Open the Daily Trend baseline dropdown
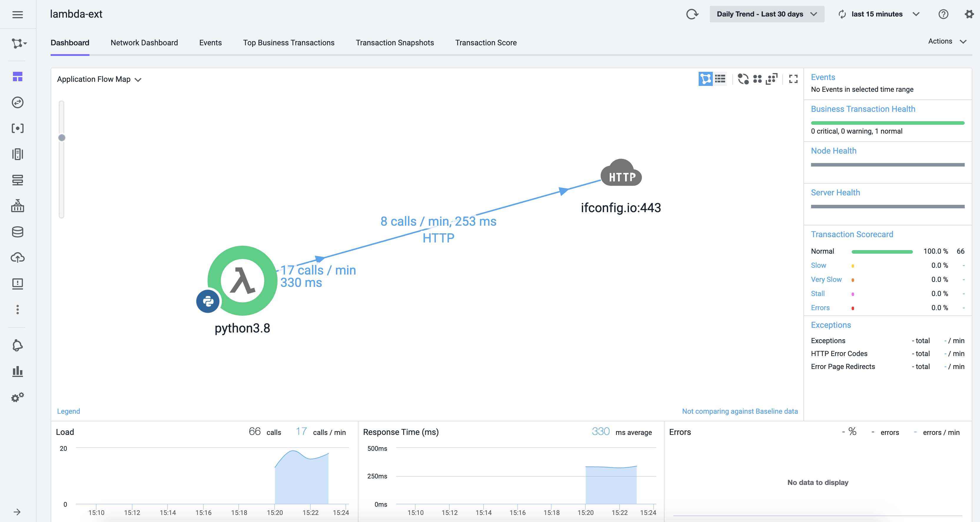Screen dimensions: 980x522 point(767,14)
